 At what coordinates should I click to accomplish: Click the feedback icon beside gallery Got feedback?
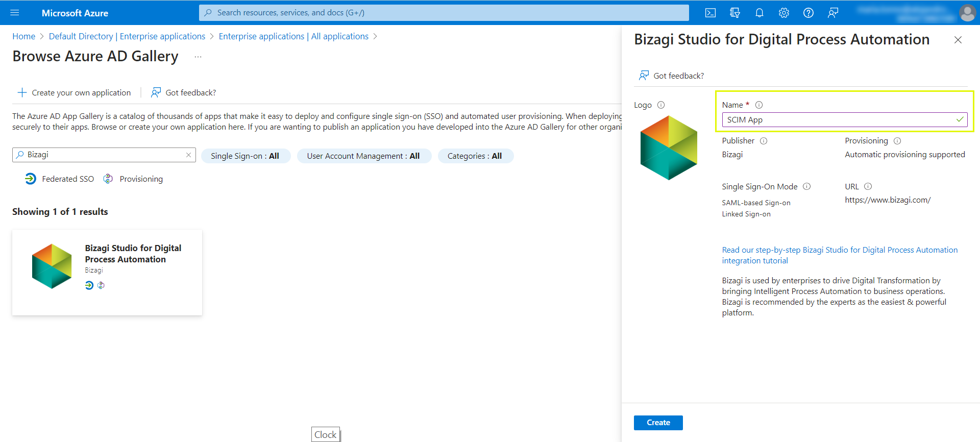click(156, 92)
